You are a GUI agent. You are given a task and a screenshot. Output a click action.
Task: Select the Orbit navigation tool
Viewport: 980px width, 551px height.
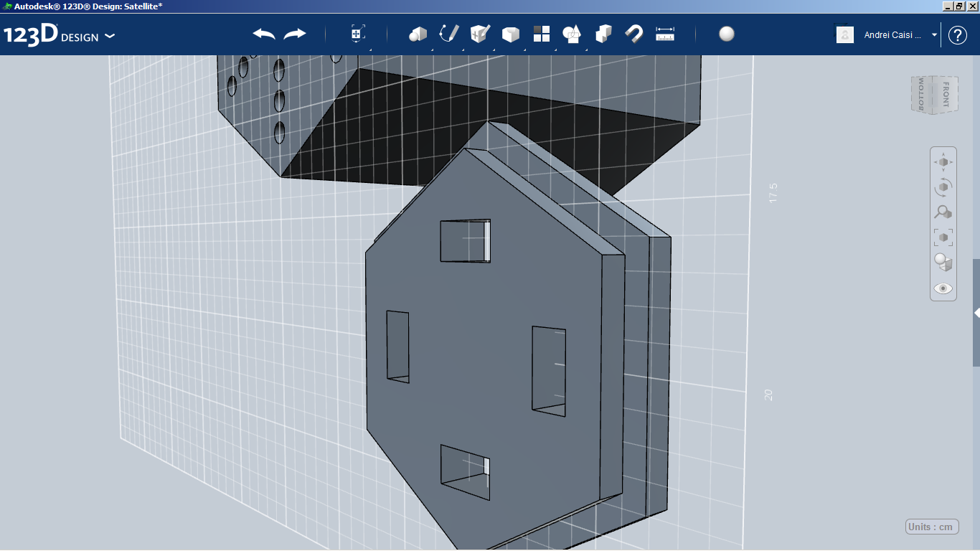(x=943, y=187)
